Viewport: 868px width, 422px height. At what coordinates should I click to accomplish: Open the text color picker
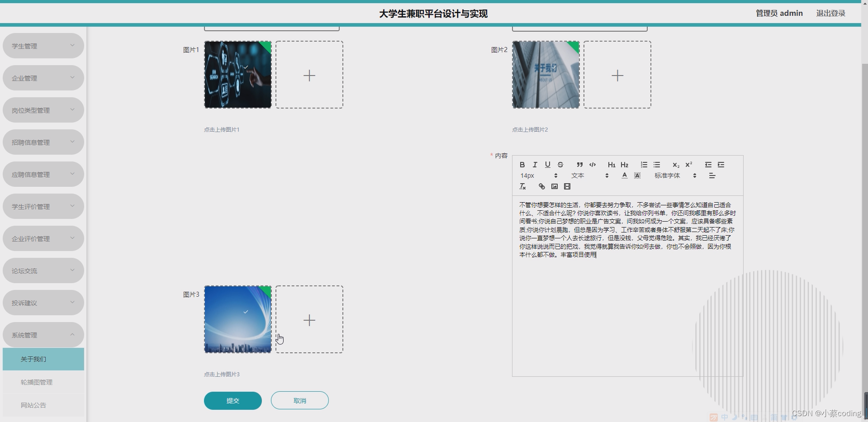(x=624, y=175)
